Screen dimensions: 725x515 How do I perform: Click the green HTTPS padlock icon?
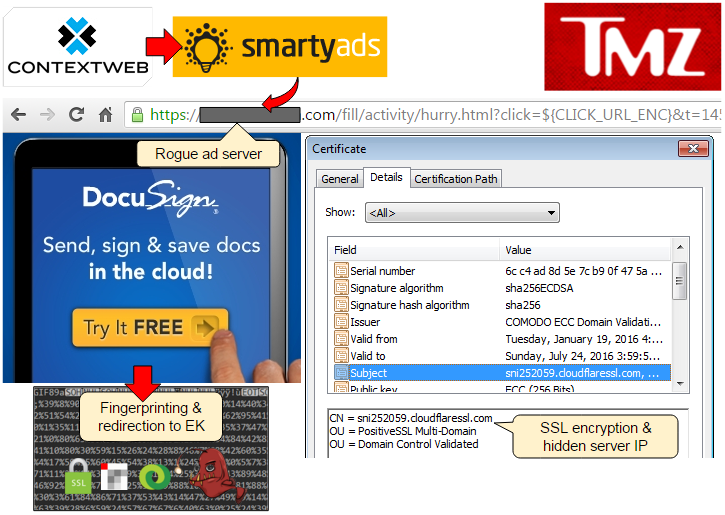tap(137, 115)
